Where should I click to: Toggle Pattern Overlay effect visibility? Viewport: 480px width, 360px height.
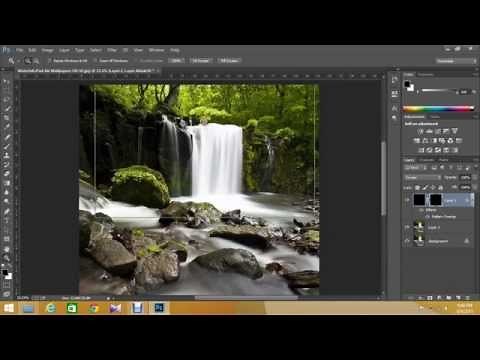[428, 217]
